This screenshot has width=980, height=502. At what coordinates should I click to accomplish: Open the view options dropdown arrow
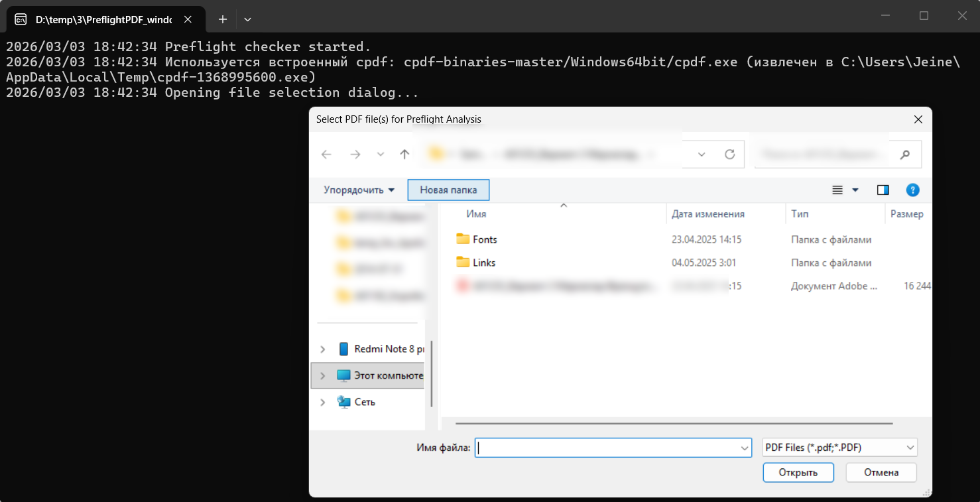[855, 190]
